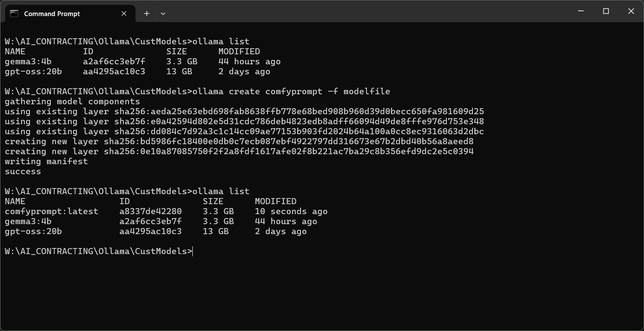Click the Command Prompt tab icon

point(14,13)
